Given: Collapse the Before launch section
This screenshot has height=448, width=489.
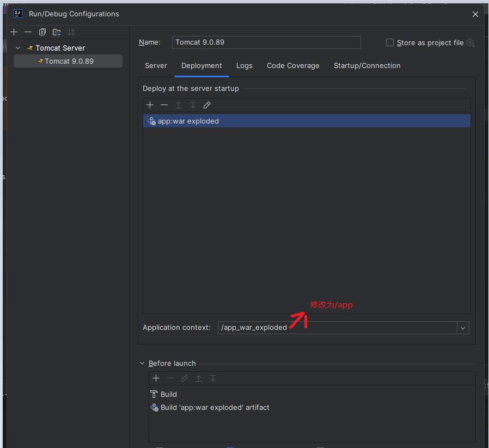Looking at the screenshot, I should (x=143, y=364).
